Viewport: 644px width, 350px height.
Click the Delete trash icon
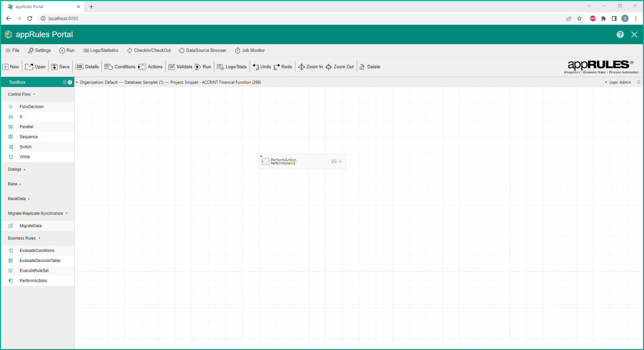point(362,67)
